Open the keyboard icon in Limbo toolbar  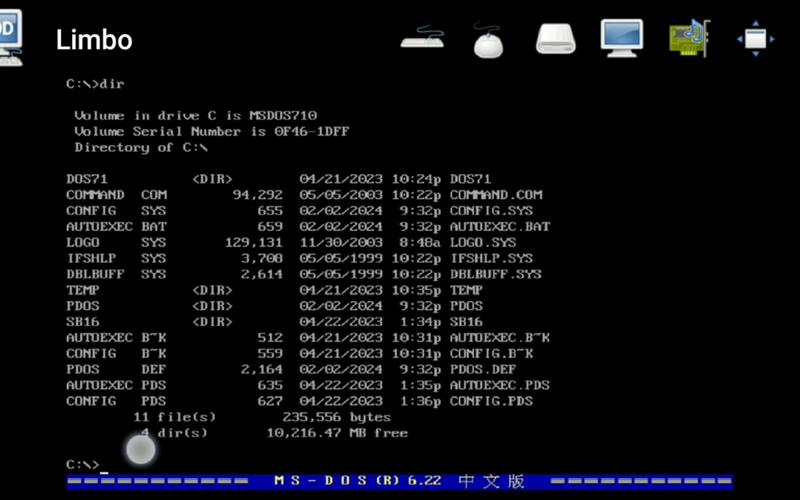pos(422,37)
